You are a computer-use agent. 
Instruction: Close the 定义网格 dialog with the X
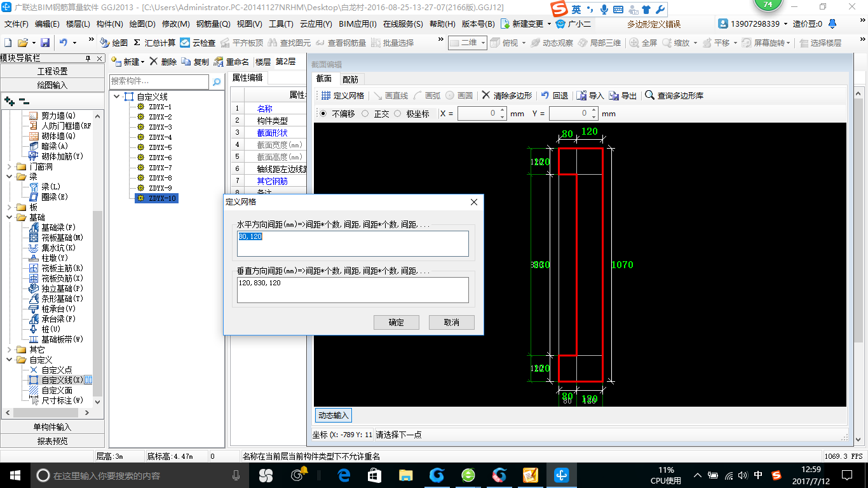pyautogui.click(x=473, y=202)
